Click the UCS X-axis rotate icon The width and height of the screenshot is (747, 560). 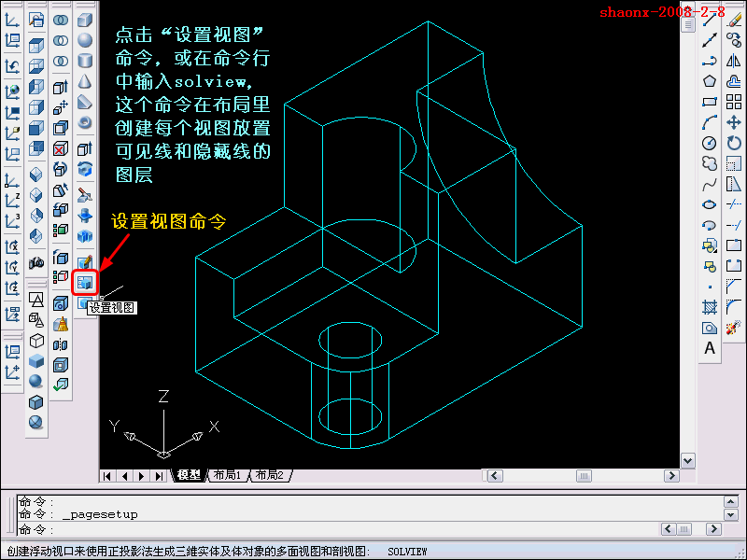coord(12,247)
